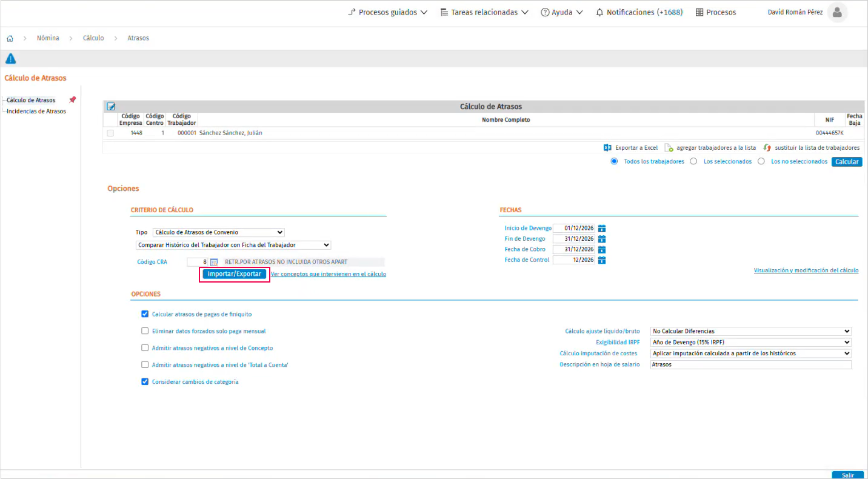
Task: Open calendar for Fecha de Control
Action: pos(602,260)
